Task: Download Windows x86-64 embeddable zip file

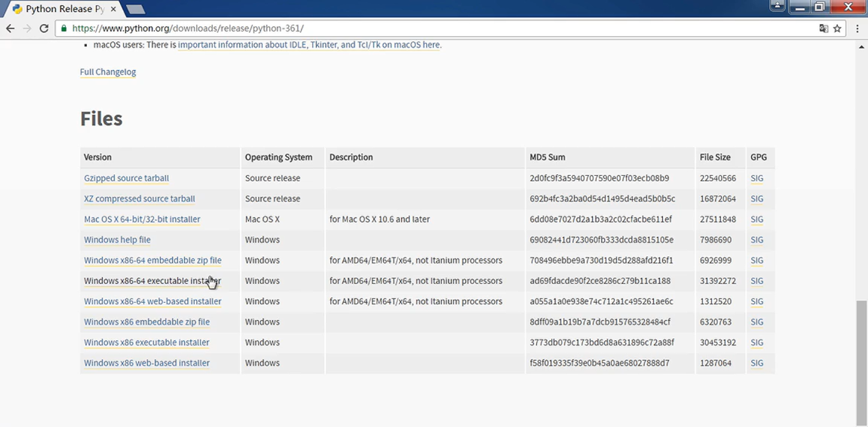Action: tap(153, 261)
